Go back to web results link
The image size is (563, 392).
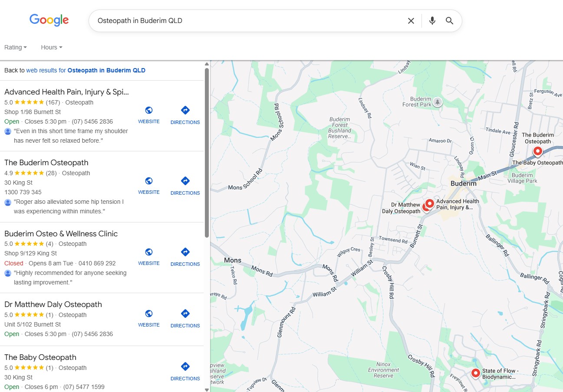pos(86,70)
